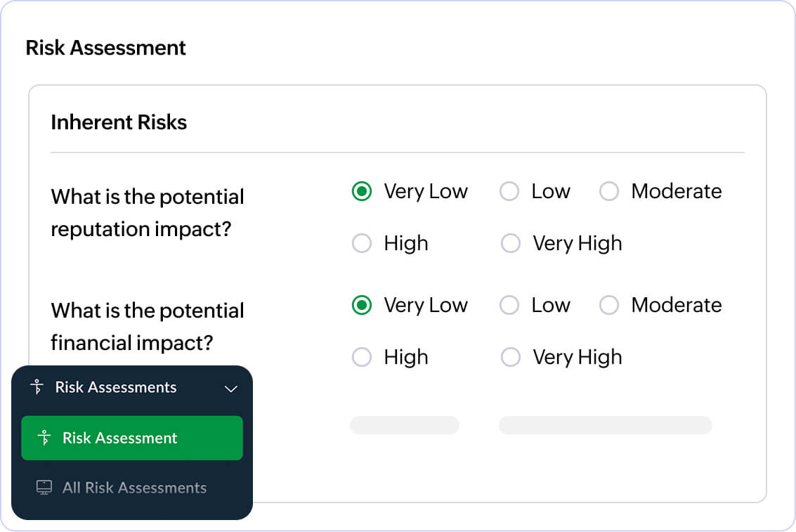Choose Very High for financial impact
Screen dimensions: 796x532
[x=511, y=358]
